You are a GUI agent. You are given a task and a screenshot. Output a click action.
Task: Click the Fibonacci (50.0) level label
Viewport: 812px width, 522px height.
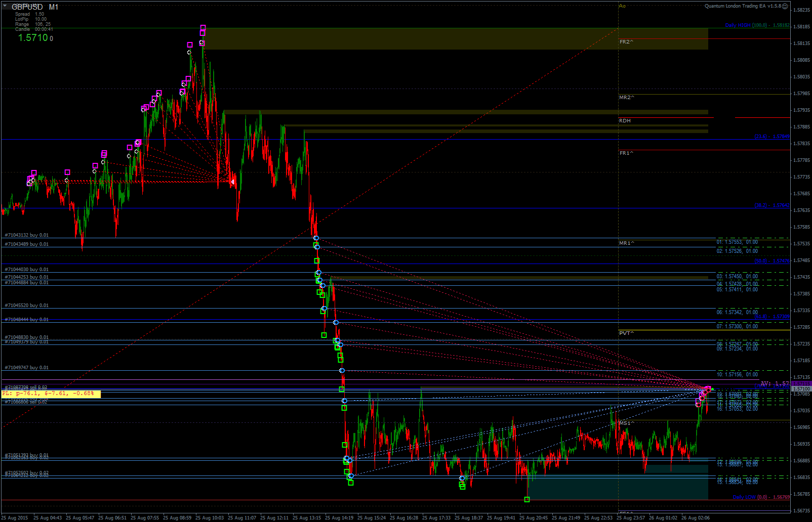pos(772,261)
